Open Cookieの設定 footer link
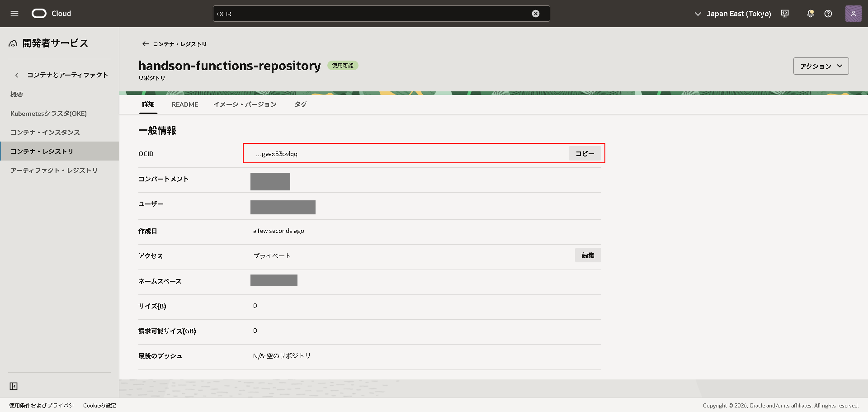 coord(100,406)
